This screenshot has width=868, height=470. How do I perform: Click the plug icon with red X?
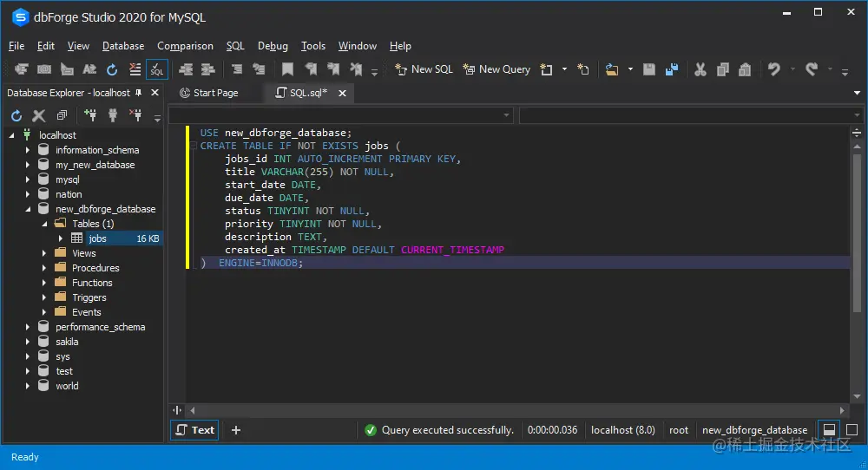pos(135,115)
